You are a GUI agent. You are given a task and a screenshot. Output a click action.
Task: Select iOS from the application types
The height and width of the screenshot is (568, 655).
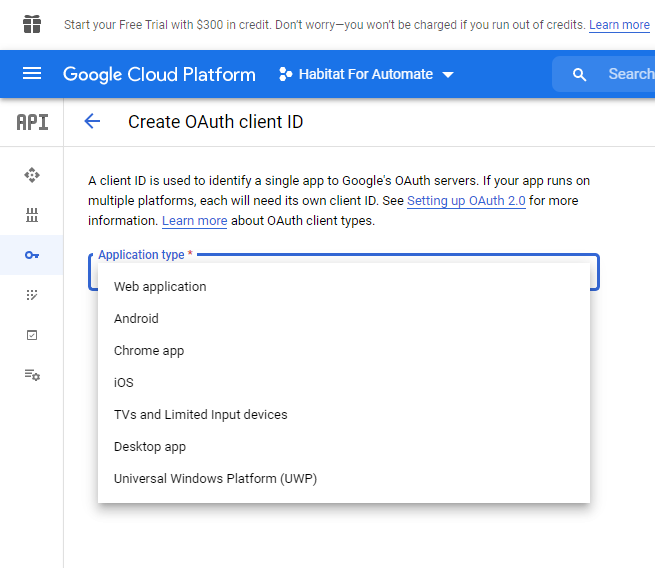tap(124, 383)
